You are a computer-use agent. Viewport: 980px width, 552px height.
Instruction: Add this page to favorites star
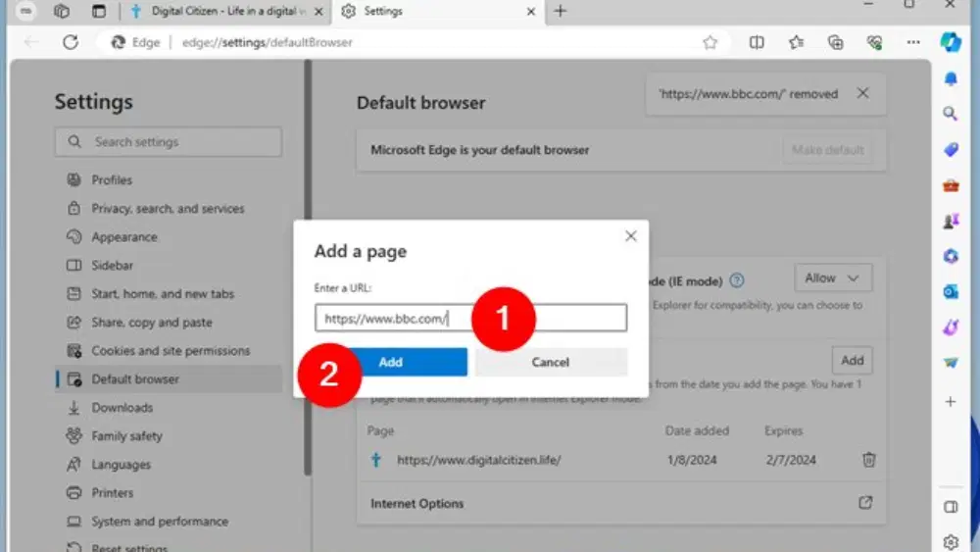[x=710, y=42]
